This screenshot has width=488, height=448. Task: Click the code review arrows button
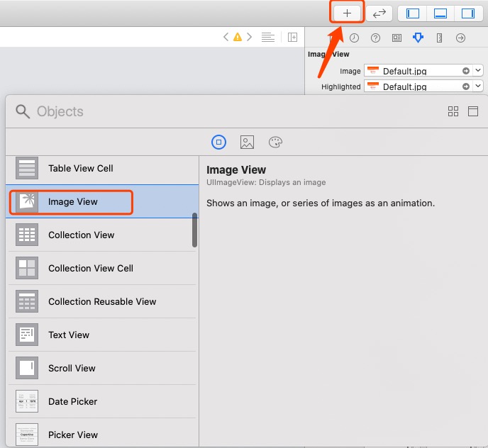click(379, 13)
